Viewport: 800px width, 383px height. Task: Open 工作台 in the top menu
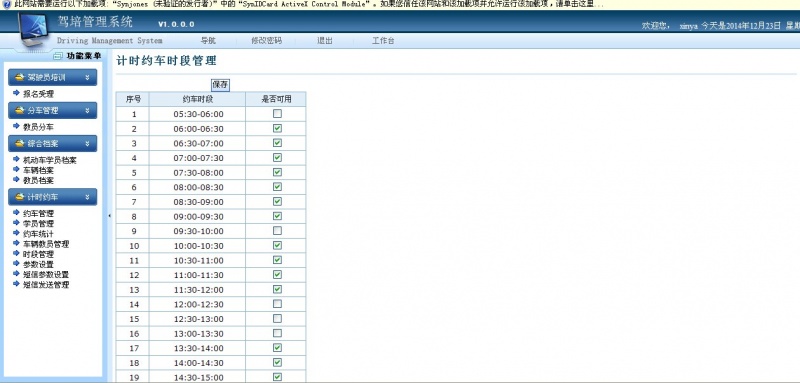(x=383, y=41)
